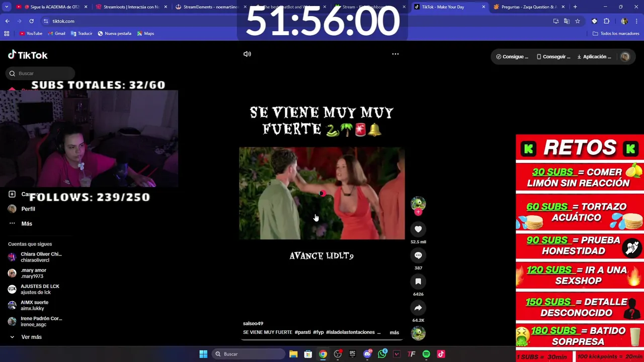Viewport: 644px width, 362px height.
Task: Expand the video caption with 'más'
Action: (x=394, y=332)
